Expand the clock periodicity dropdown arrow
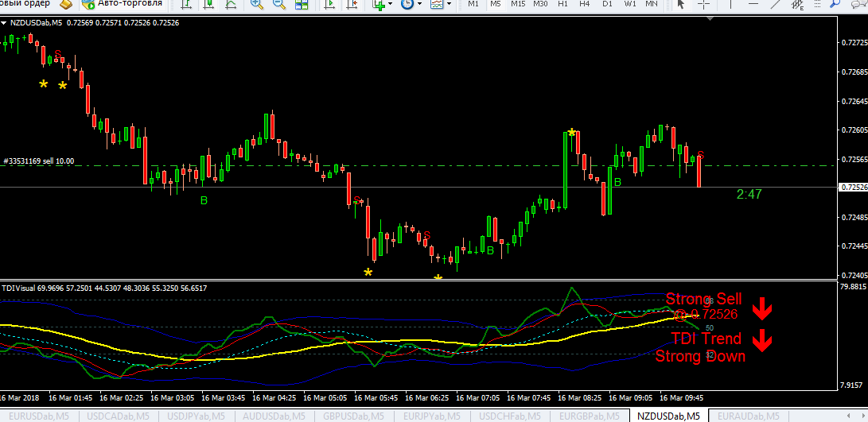Viewport: 868px width, 422px height. 419,5
